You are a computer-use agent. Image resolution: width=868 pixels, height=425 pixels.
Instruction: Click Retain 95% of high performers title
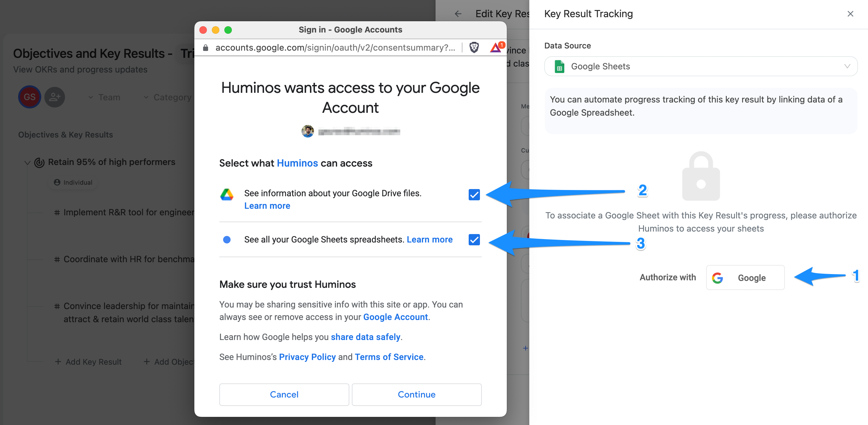112,162
